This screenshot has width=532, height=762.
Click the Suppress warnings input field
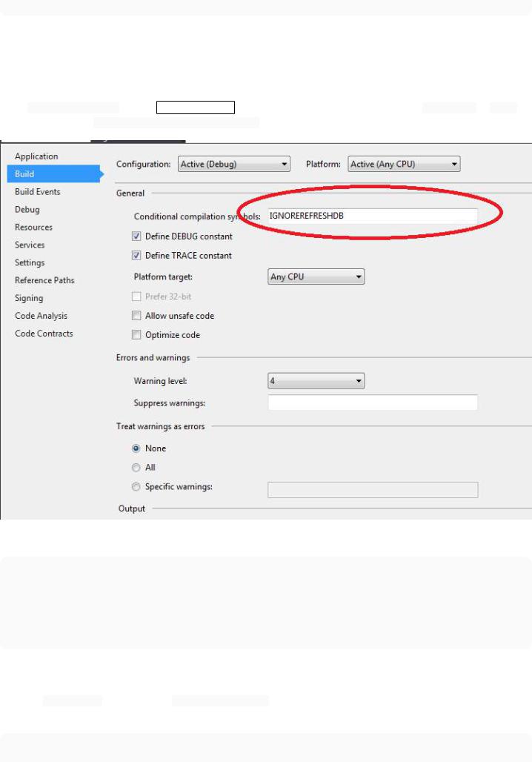[373, 402]
